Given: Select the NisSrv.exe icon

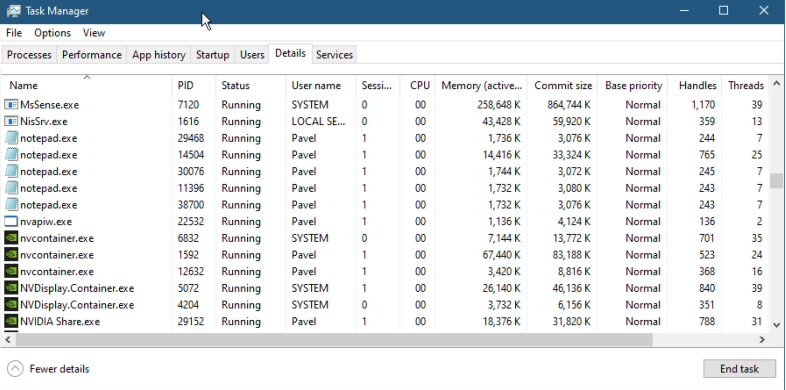Looking at the screenshot, I should (x=11, y=121).
